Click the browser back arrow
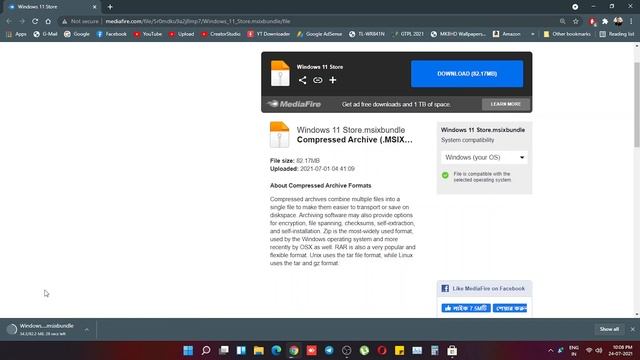 [9, 21]
